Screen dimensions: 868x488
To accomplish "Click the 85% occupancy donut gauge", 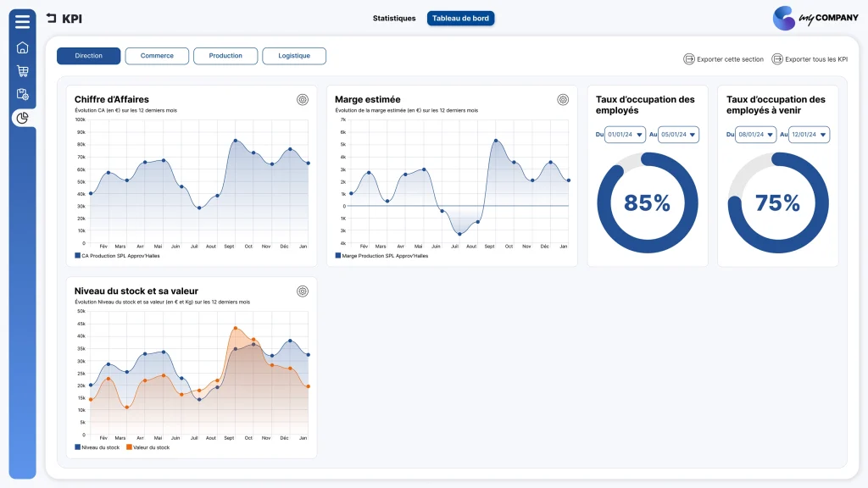I will coord(647,203).
